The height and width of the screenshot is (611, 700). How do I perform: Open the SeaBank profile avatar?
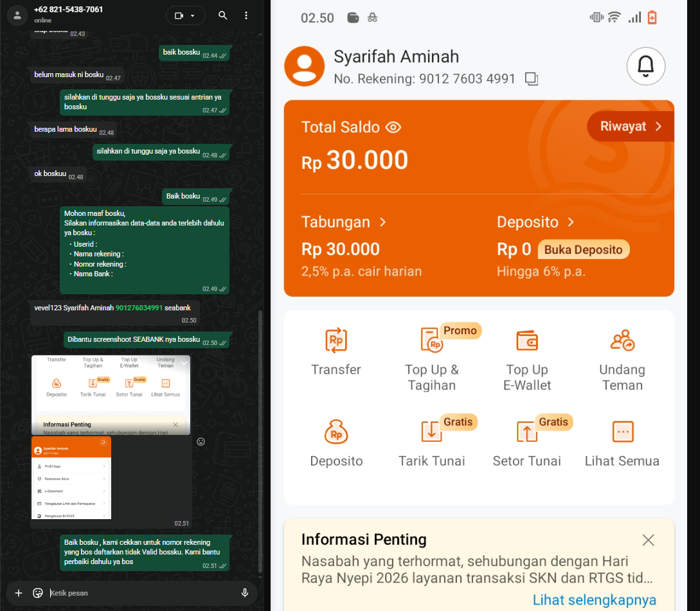pyautogui.click(x=305, y=66)
